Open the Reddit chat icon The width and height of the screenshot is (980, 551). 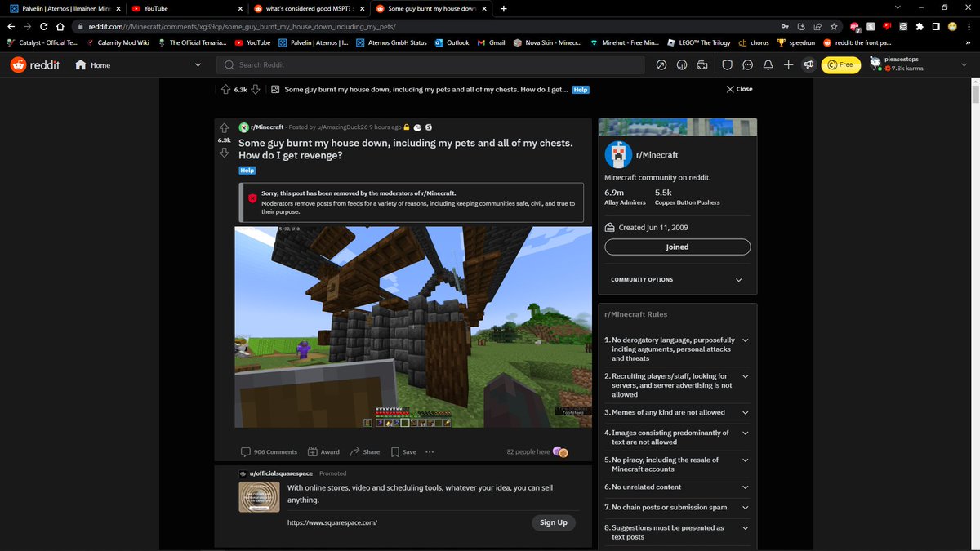747,64
